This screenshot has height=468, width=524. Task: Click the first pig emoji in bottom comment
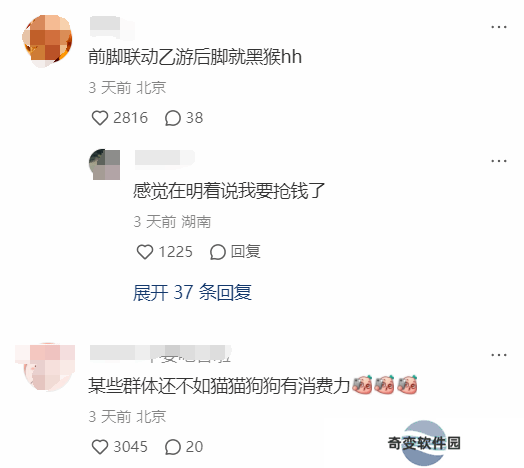click(362, 384)
